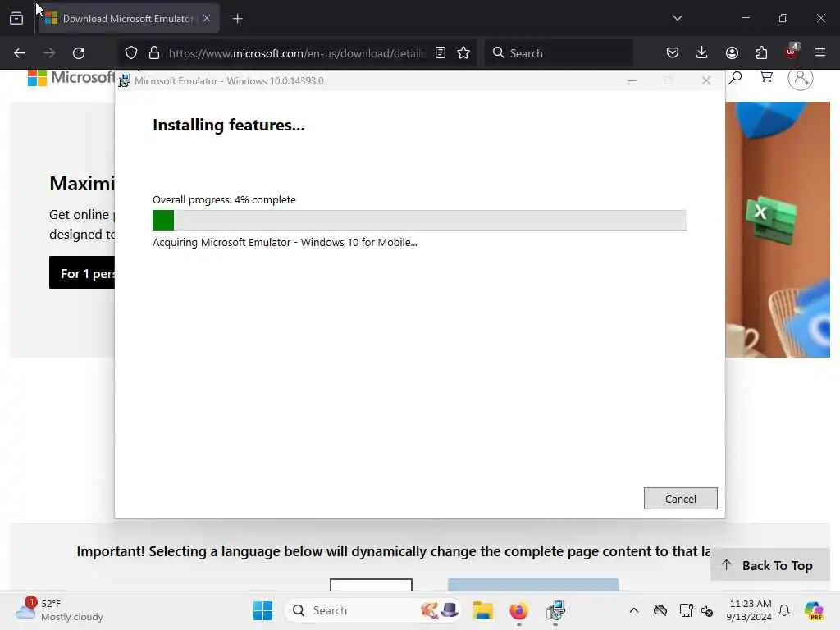This screenshot has width=840, height=630.
Task: Switch to Firefox on the taskbar
Action: (518, 610)
